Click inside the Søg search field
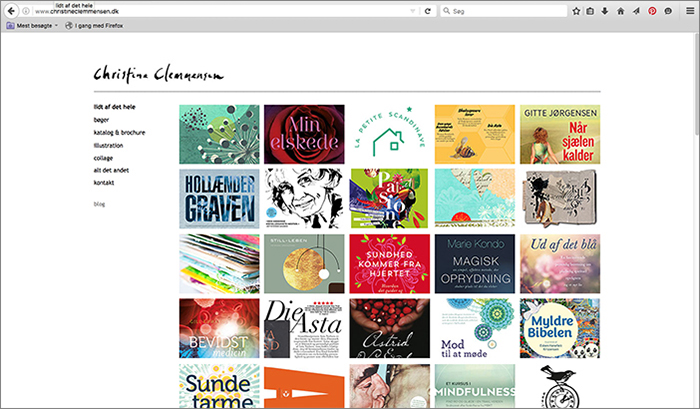Image resolution: width=700 pixels, height=409 pixels. (504, 11)
